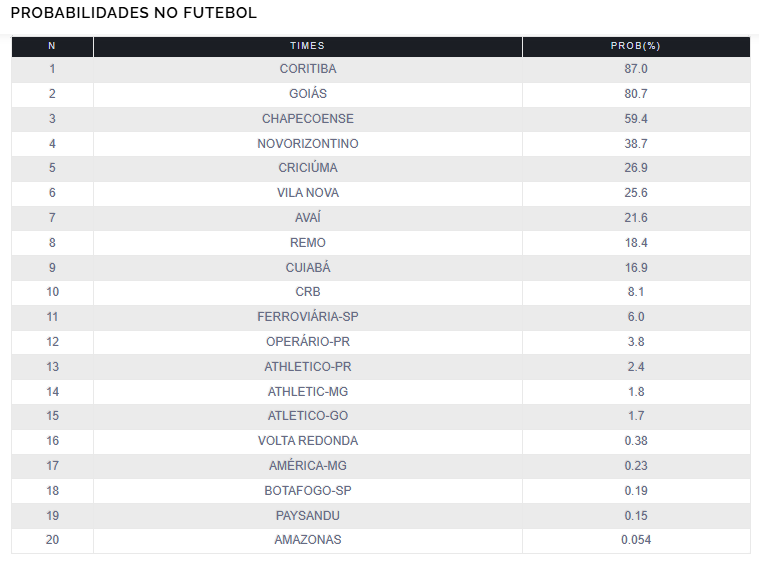This screenshot has width=759, height=563.
Task: Select the GOIÁS team name
Action: click(x=308, y=94)
